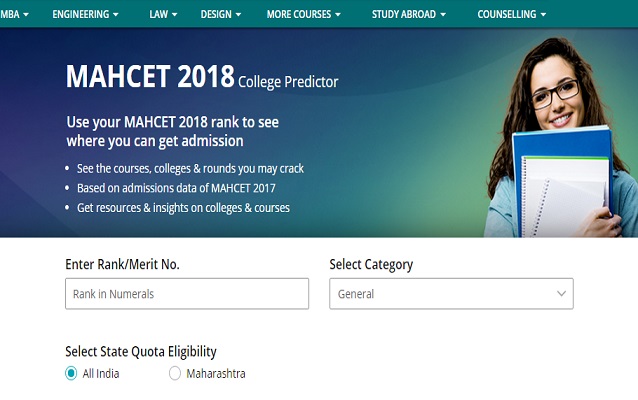The height and width of the screenshot is (400, 638).
Task: Open the Study Abroad menu
Action: pyautogui.click(x=408, y=15)
